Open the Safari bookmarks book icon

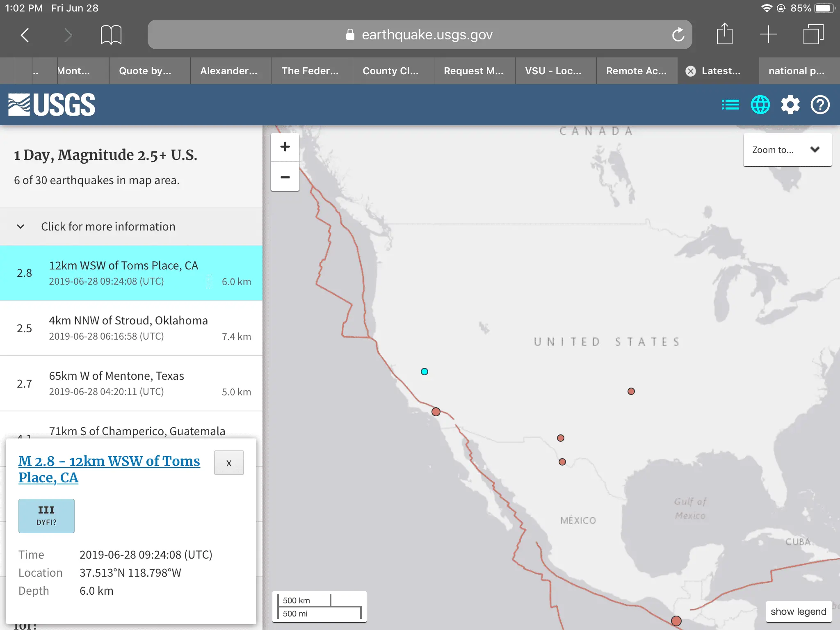coord(111,34)
